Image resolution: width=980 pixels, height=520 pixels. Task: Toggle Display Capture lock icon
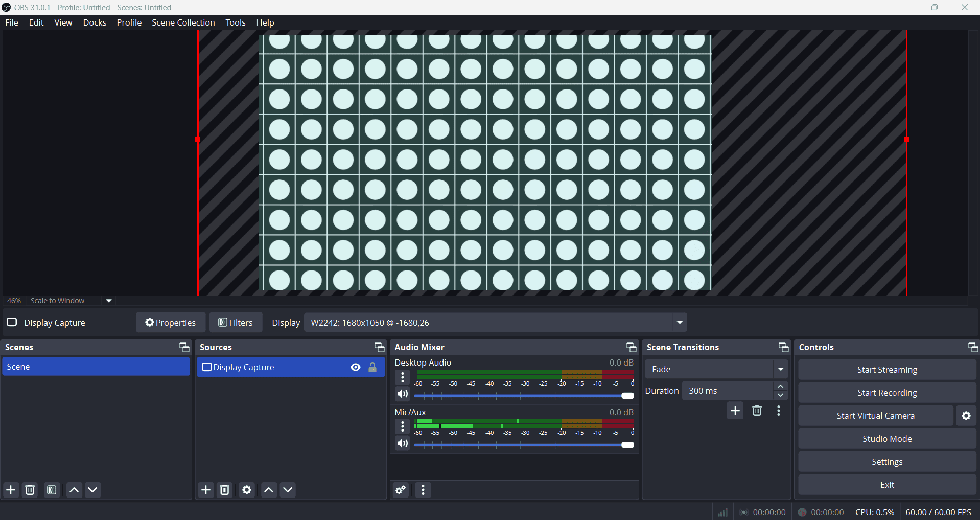click(372, 367)
